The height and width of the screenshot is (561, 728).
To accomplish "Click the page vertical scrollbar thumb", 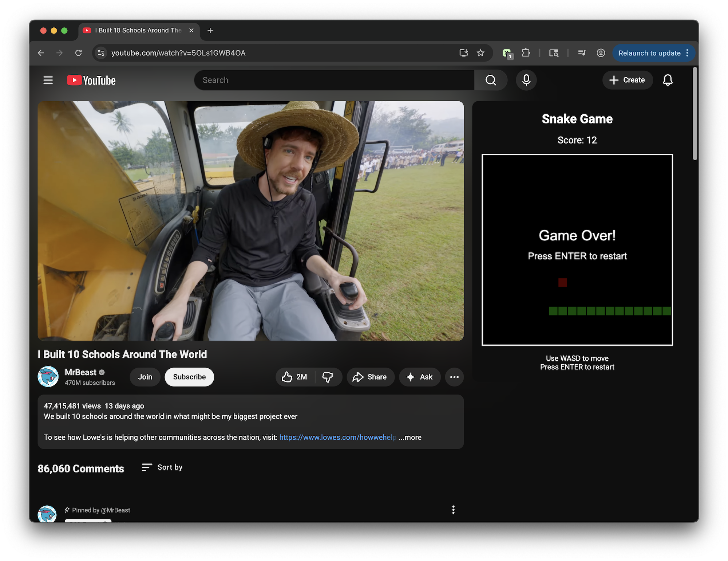I will [695, 113].
